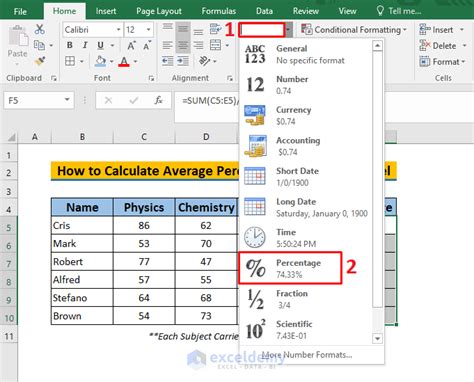This screenshot has width=474, height=382.
Task: Choose the General number format
Action: tap(306, 54)
